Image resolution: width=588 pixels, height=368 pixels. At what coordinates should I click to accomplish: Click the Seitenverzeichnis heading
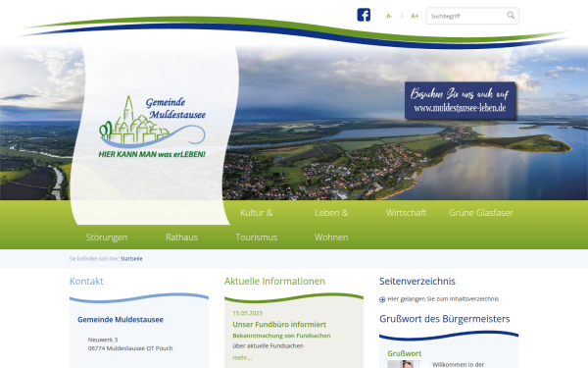417,281
